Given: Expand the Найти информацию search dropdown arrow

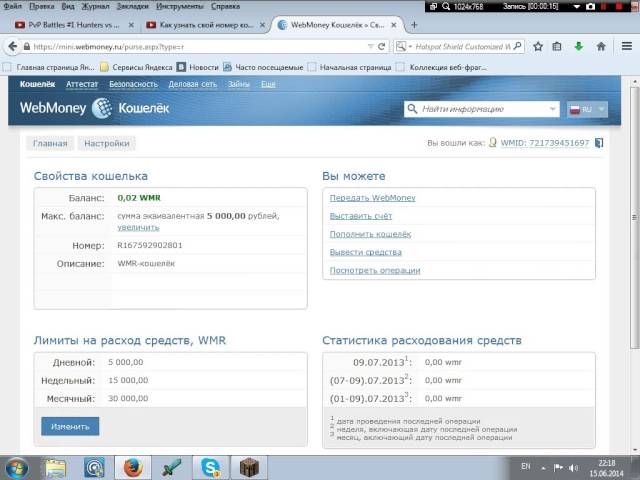Looking at the screenshot, I should click(x=552, y=109).
